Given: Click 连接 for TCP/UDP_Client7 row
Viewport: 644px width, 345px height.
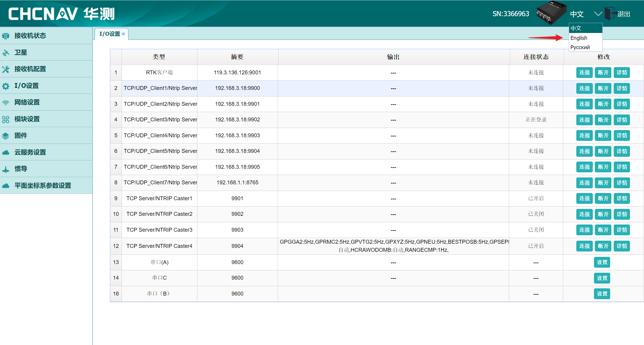Looking at the screenshot, I should (584, 183).
